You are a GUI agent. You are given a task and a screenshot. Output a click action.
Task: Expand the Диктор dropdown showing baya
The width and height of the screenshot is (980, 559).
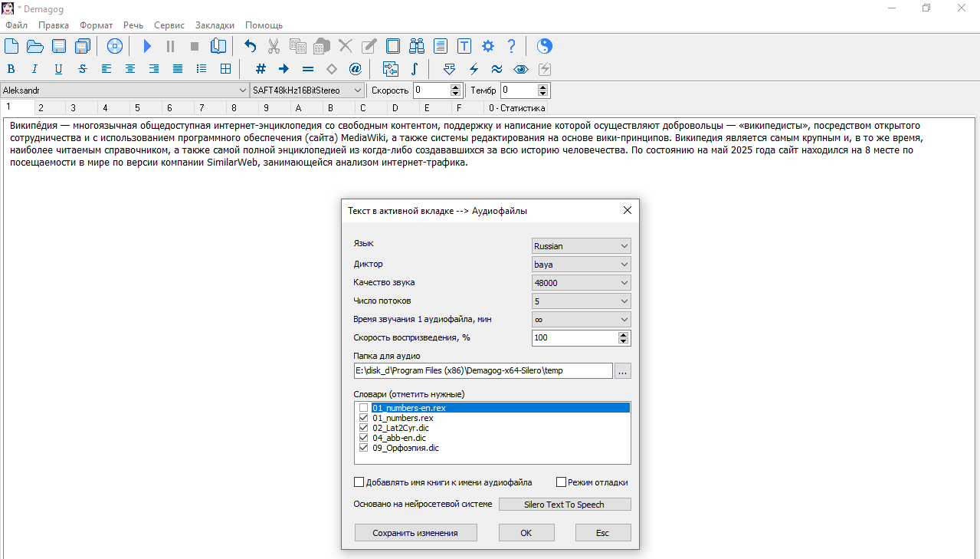[x=581, y=265]
